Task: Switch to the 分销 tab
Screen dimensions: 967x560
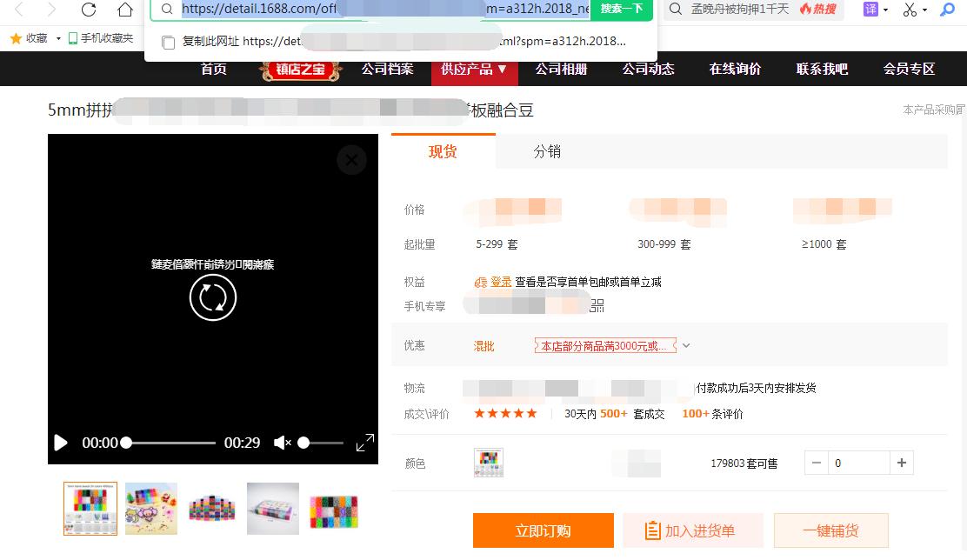Action: pyautogui.click(x=546, y=151)
